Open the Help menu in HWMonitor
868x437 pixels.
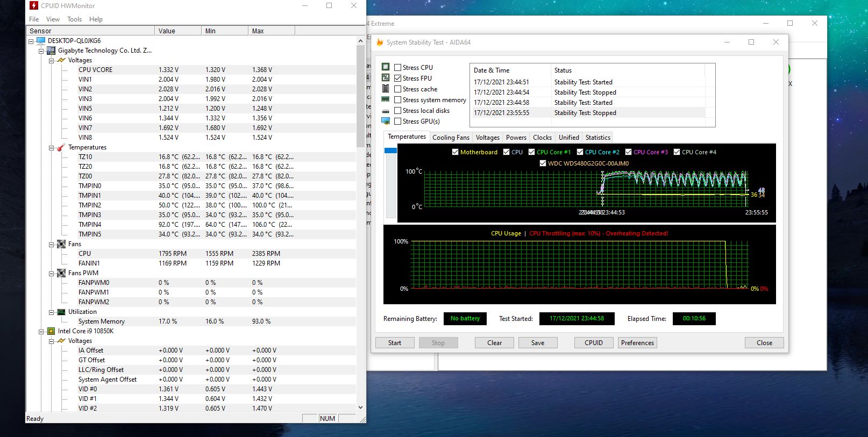click(96, 19)
